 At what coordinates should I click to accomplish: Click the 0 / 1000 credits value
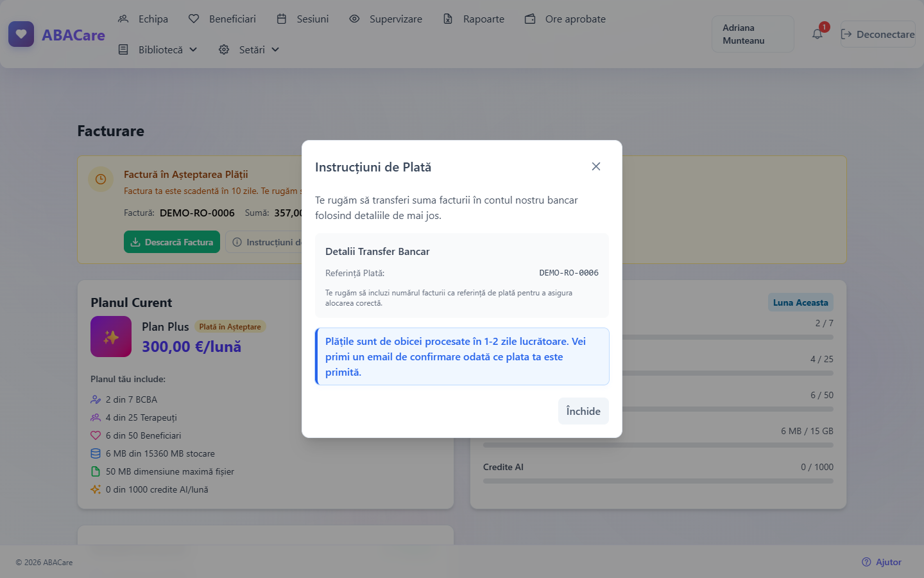point(817,467)
